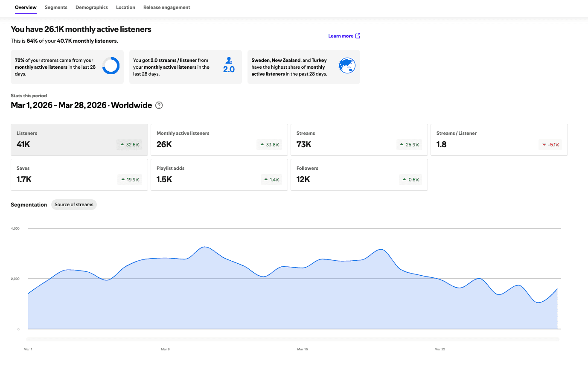This screenshot has height=367, width=588.
Task: Switch to the Segments tab
Action: (56, 7)
